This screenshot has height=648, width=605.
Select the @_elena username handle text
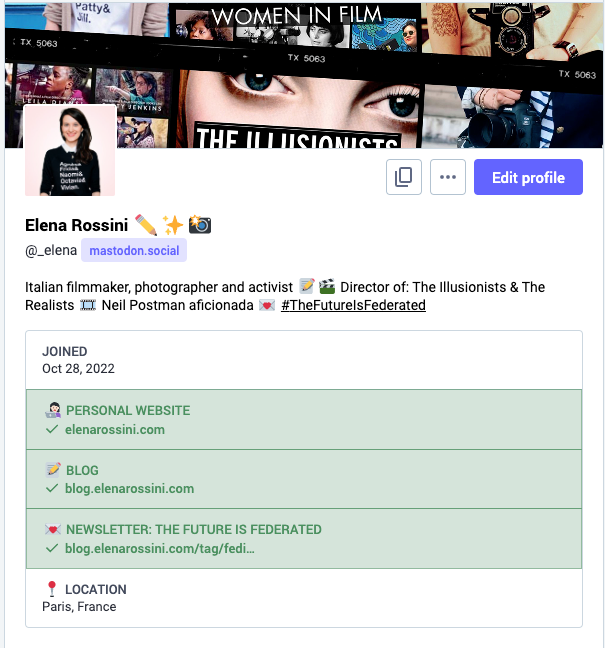pos(51,250)
